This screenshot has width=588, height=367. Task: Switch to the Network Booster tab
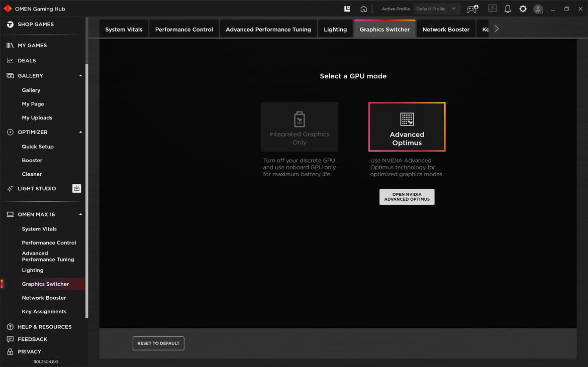pos(446,29)
